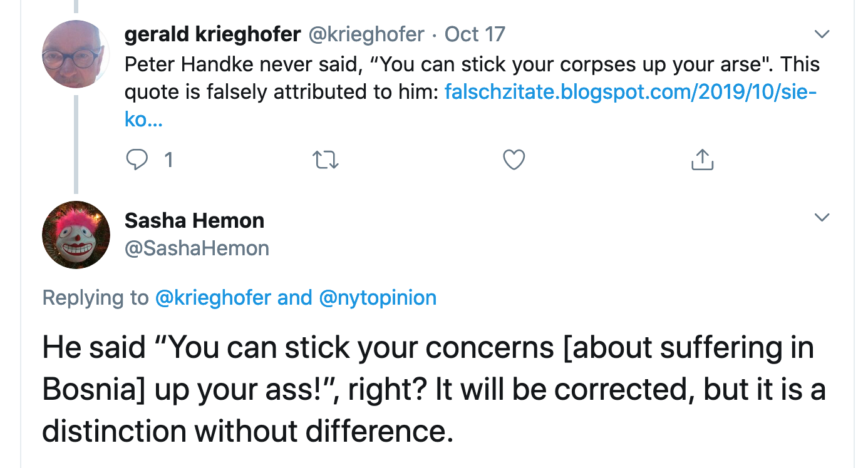868x468 pixels.
Task: Click the gerald krieghofer display name
Action: (x=212, y=34)
